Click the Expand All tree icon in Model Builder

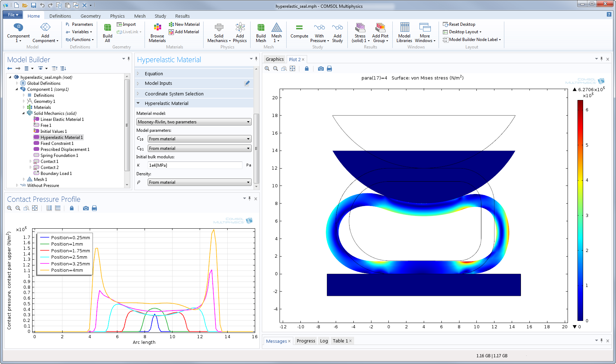[63, 69]
